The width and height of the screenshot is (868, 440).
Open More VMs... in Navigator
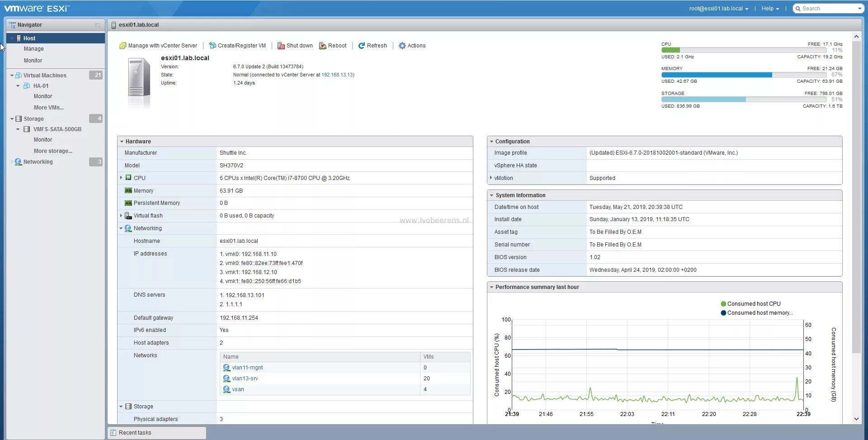(49, 108)
